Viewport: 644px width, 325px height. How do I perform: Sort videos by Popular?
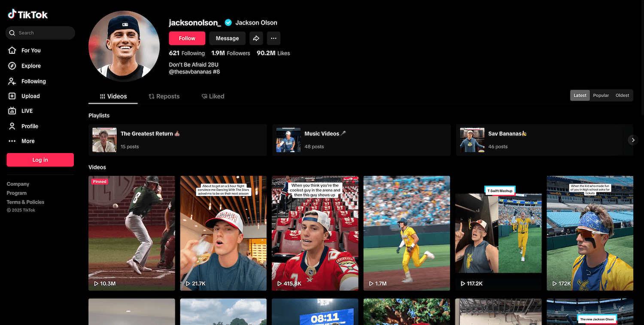click(x=601, y=95)
